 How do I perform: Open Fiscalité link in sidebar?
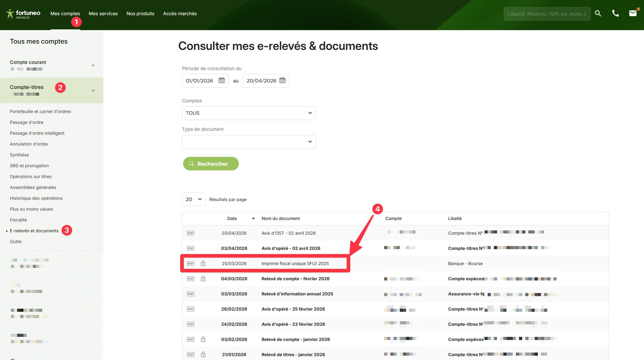click(18, 220)
